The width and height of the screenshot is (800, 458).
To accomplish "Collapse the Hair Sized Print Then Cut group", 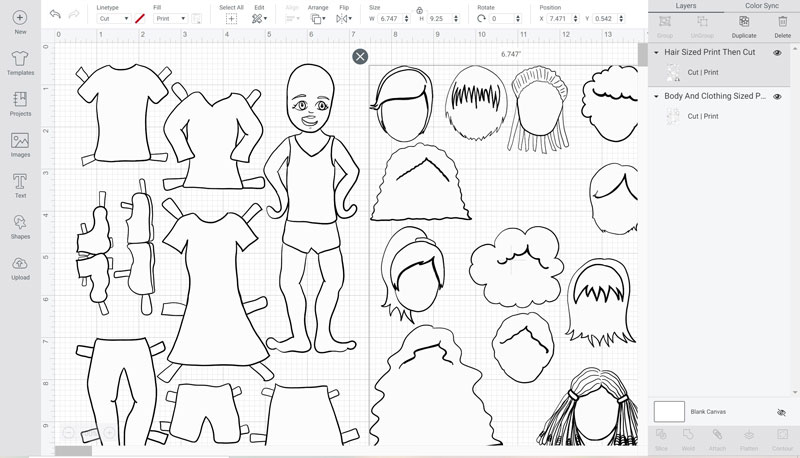I will click(x=656, y=53).
